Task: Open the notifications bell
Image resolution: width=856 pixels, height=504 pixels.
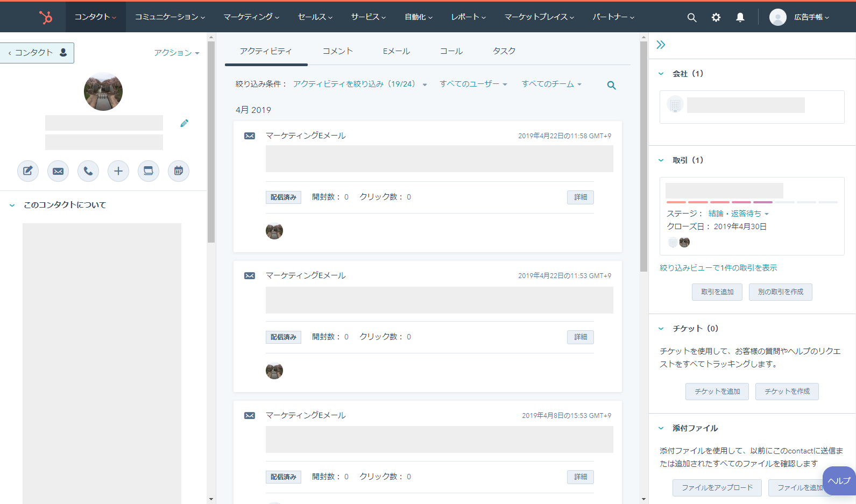Action: [740, 17]
